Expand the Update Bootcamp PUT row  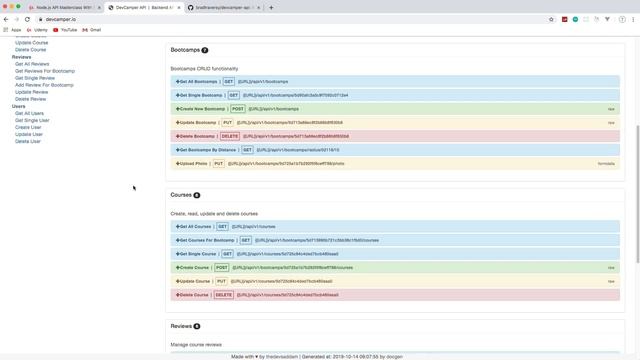point(395,122)
